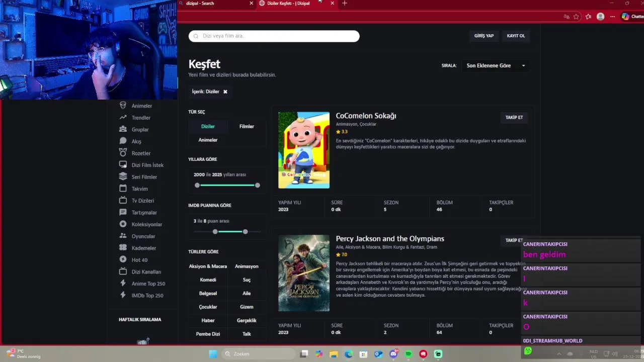Click the year range left slider handle
644x362 pixels.
coord(197,185)
